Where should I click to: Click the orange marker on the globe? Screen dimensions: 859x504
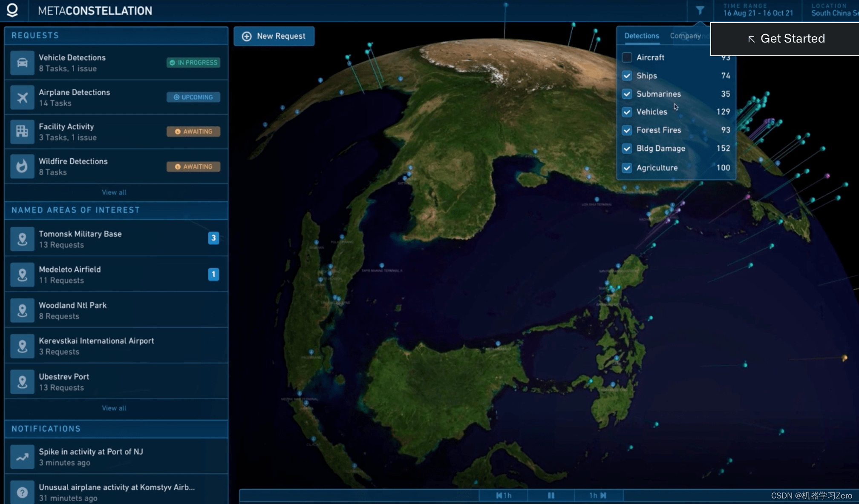pos(844,358)
